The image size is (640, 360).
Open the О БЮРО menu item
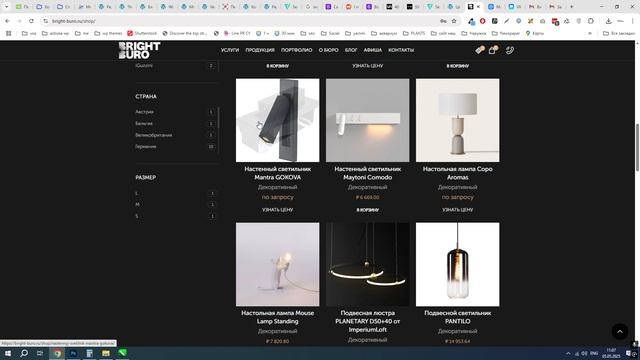(329, 50)
